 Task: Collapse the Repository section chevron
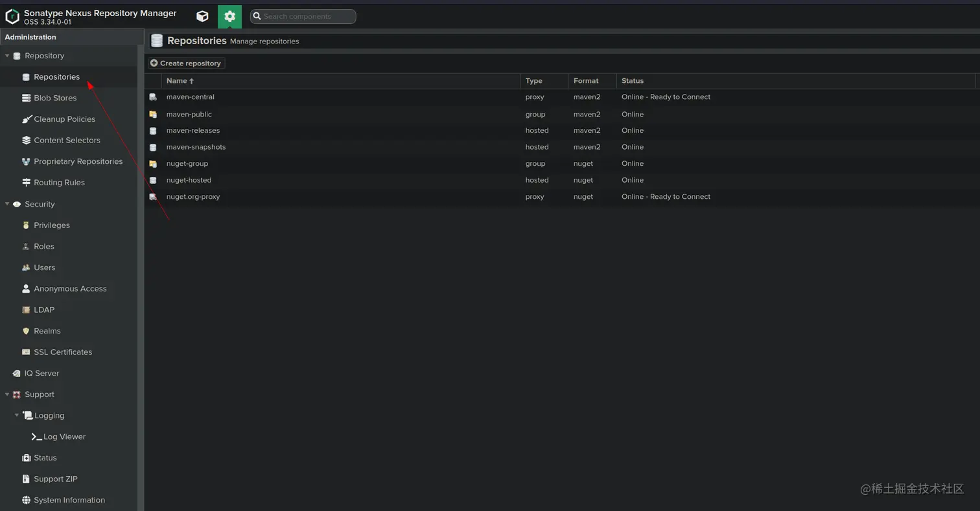[6, 56]
